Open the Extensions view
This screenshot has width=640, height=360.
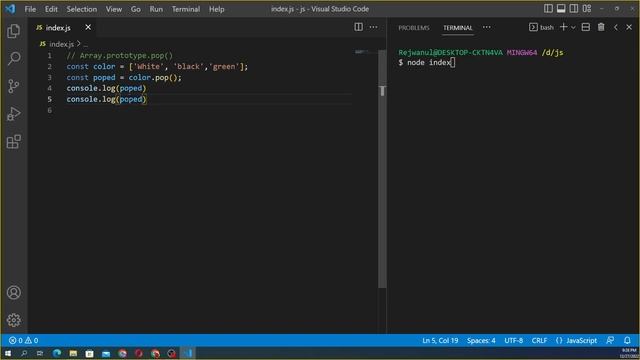pos(13,142)
